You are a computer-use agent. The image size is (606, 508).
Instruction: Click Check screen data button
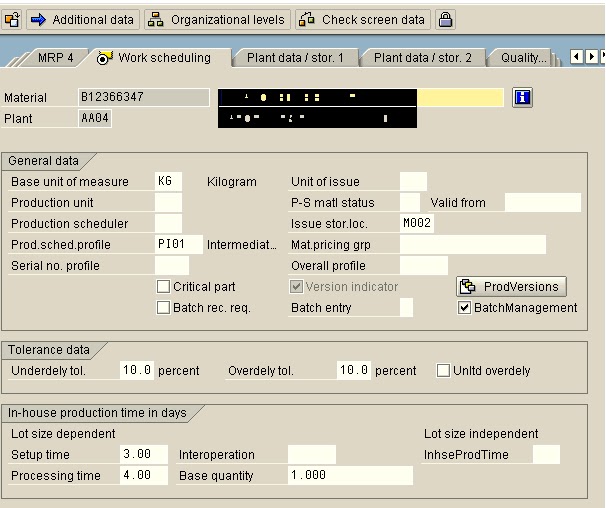[x=363, y=19]
